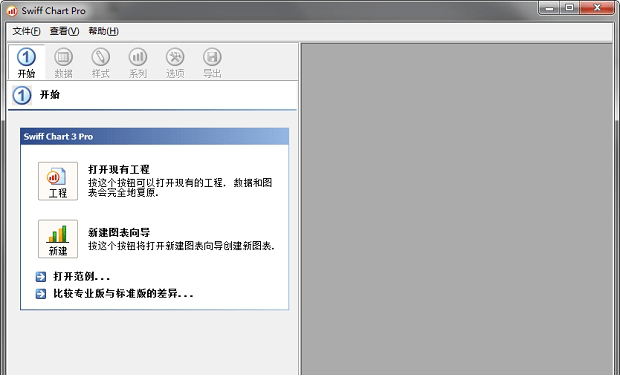Open the 文件(F) menu
Viewport: 620px width, 390px height.
26,31
